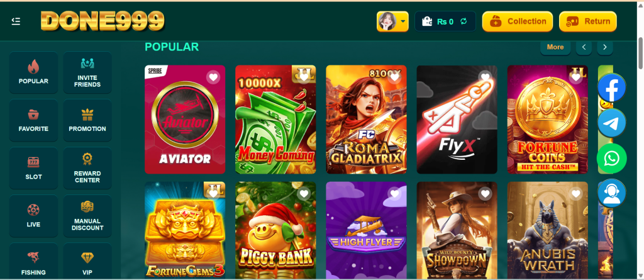This screenshot has width=644, height=280.
Task: Click the wallet icon beside the balance
Action: (x=427, y=21)
